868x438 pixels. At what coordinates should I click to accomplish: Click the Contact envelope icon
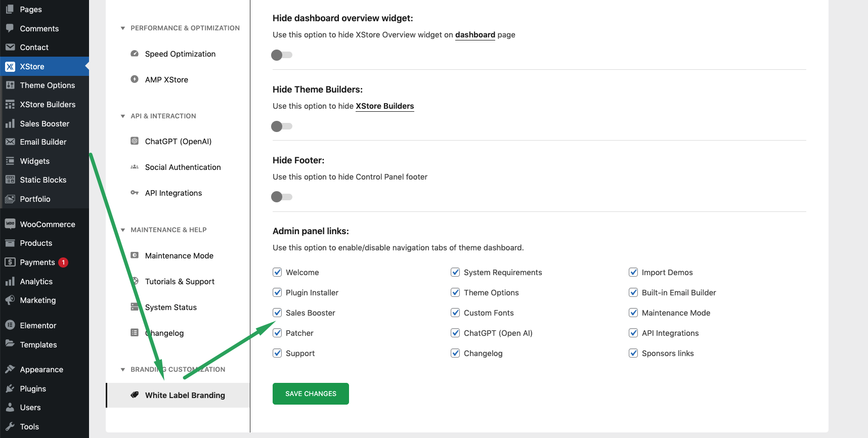point(10,47)
